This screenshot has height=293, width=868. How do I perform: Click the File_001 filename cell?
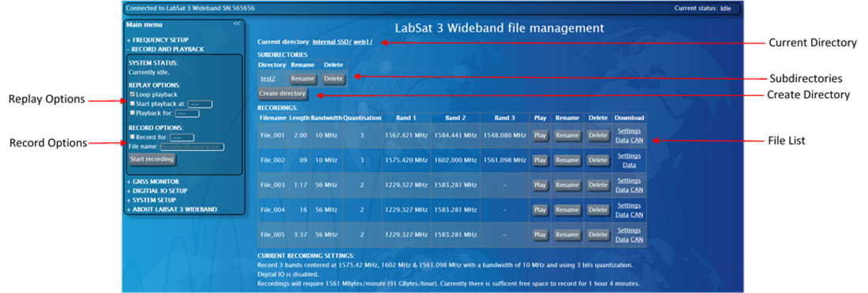click(x=272, y=135)
